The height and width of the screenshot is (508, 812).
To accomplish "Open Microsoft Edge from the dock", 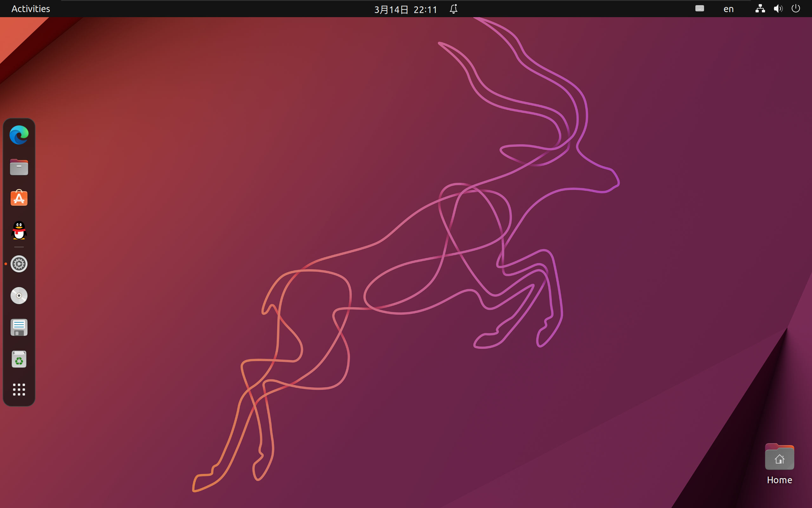I will click(19, 135).
